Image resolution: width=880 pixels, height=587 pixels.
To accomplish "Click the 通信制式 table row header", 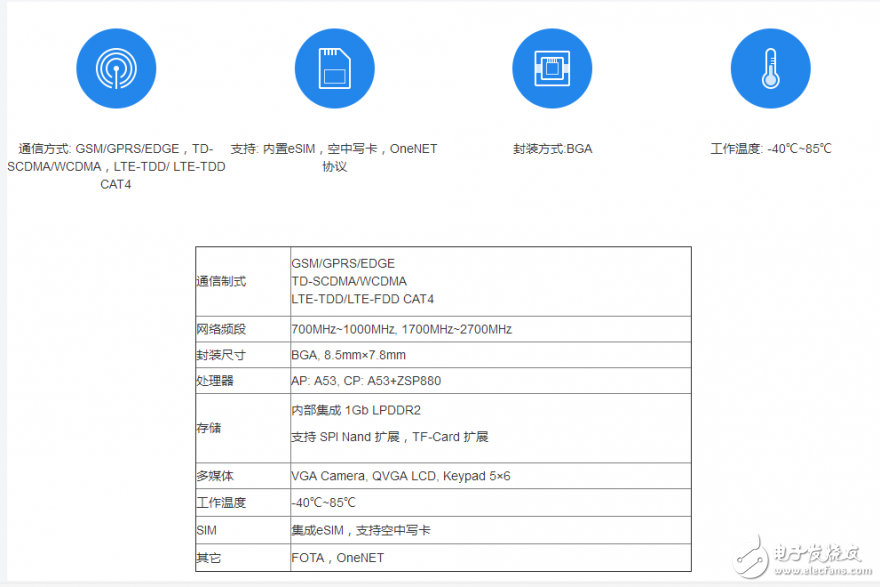I will click(221, 282).
